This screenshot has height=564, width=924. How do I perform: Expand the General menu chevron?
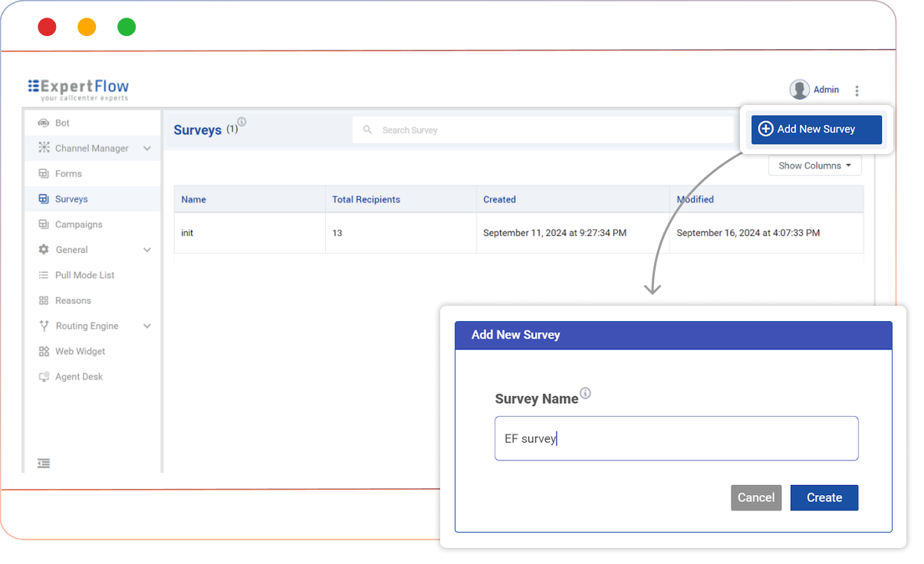[x=147, y=250]
